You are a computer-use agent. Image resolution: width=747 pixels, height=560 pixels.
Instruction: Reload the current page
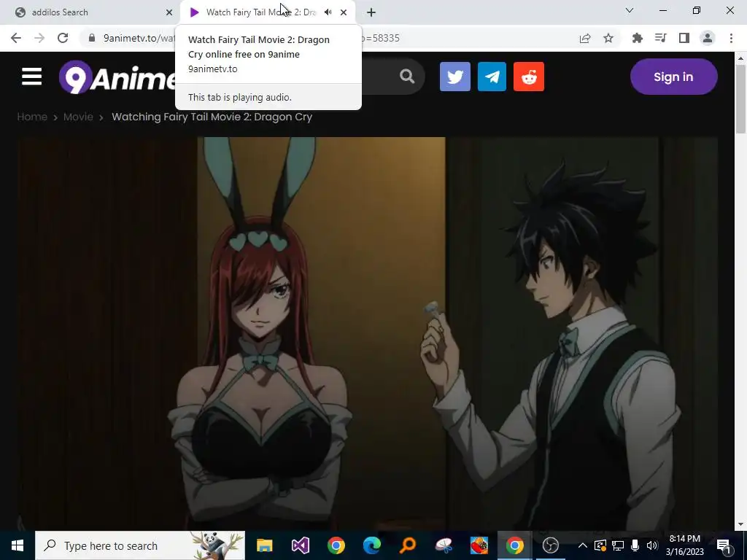point(63,38)
